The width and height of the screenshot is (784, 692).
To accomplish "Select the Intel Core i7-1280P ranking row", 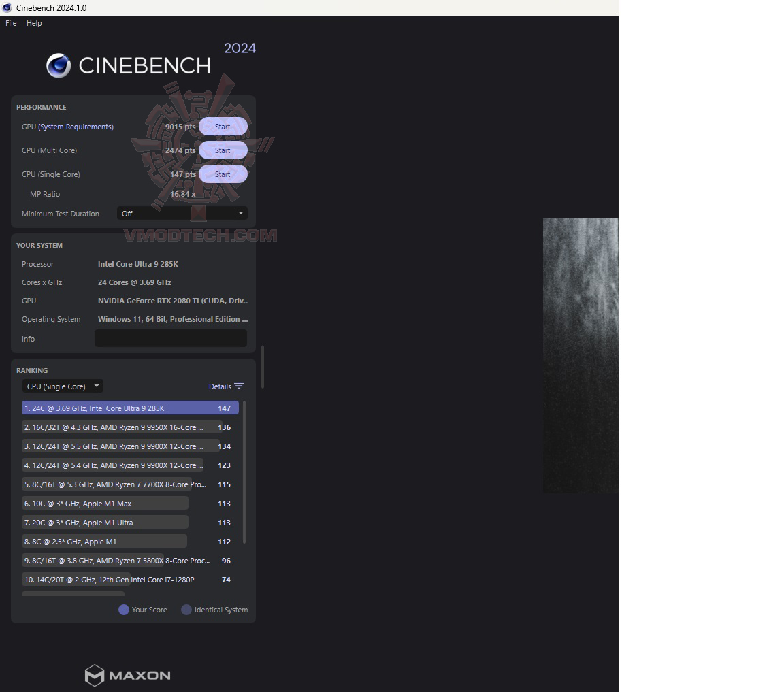I will pos(130,580).
